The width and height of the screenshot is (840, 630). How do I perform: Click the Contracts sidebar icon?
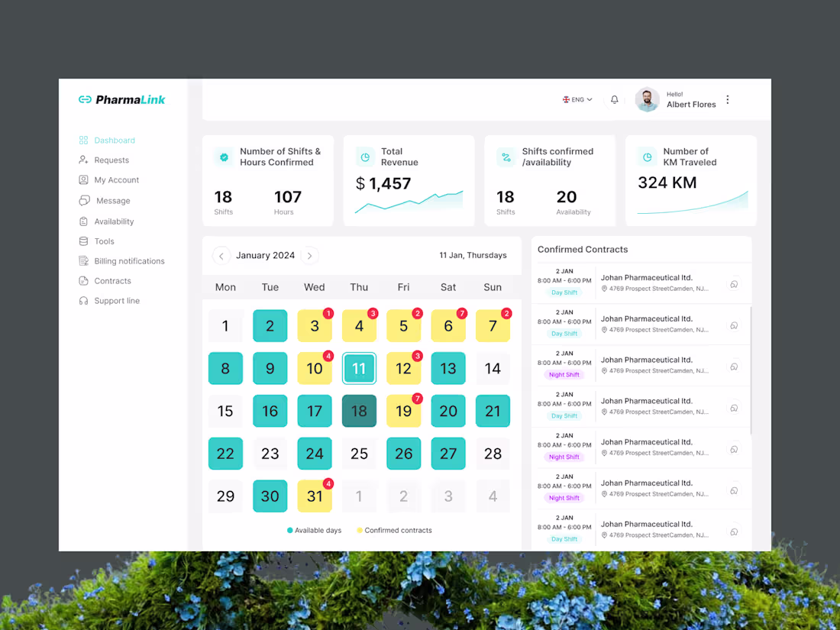[x=83, y=281]
